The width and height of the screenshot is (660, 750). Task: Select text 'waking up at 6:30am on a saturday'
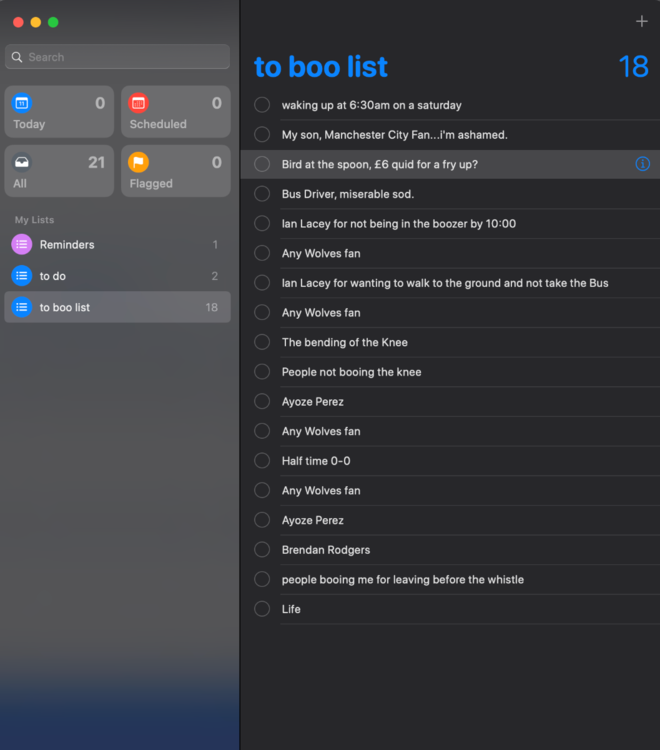point(372,105)
